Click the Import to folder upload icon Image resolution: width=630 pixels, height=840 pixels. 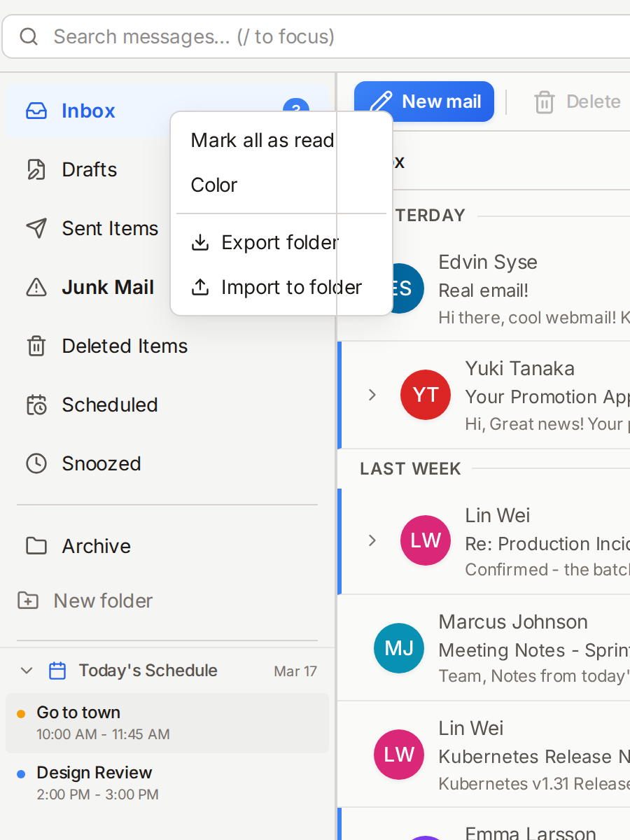(x=201, y=287)
